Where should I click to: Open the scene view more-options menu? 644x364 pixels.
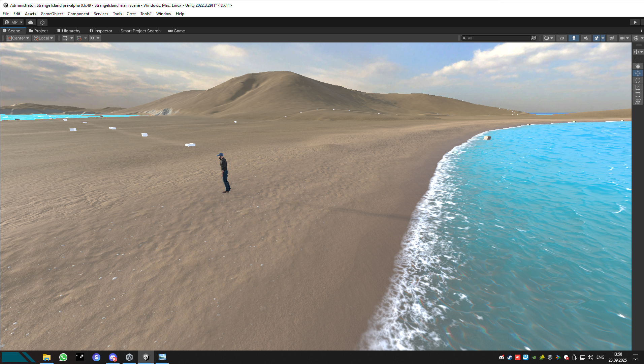click(642, 31)
